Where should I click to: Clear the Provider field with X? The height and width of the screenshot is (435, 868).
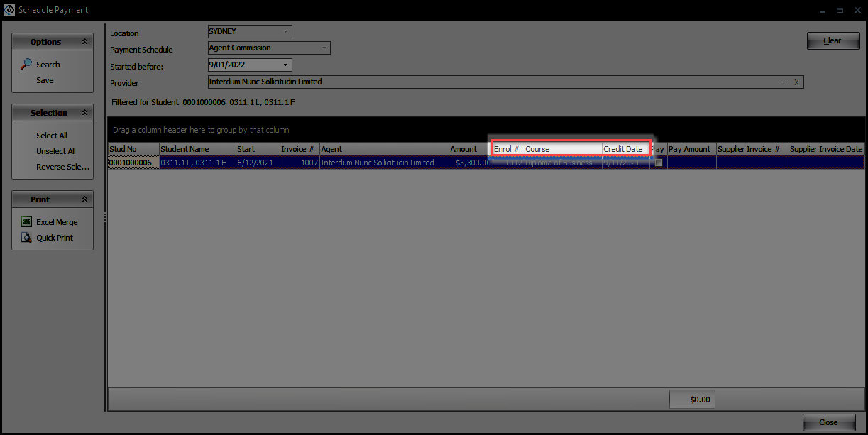click(796, 82)
